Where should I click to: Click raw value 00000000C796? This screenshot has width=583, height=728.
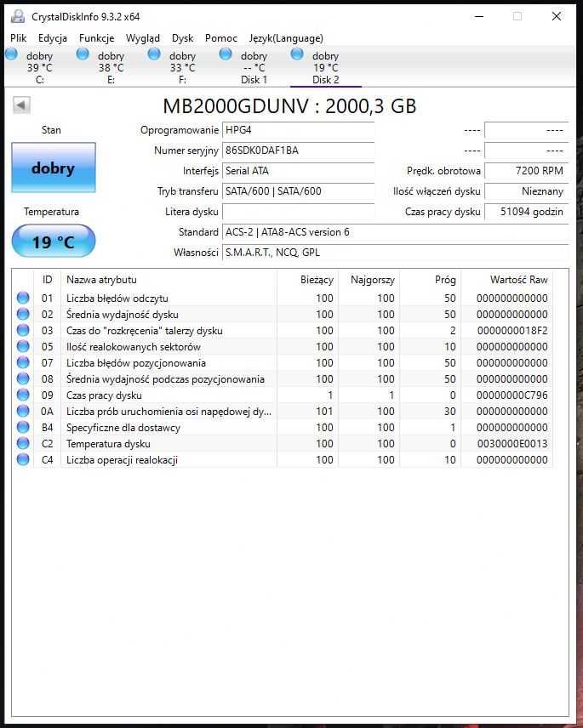tap(512, 395)
